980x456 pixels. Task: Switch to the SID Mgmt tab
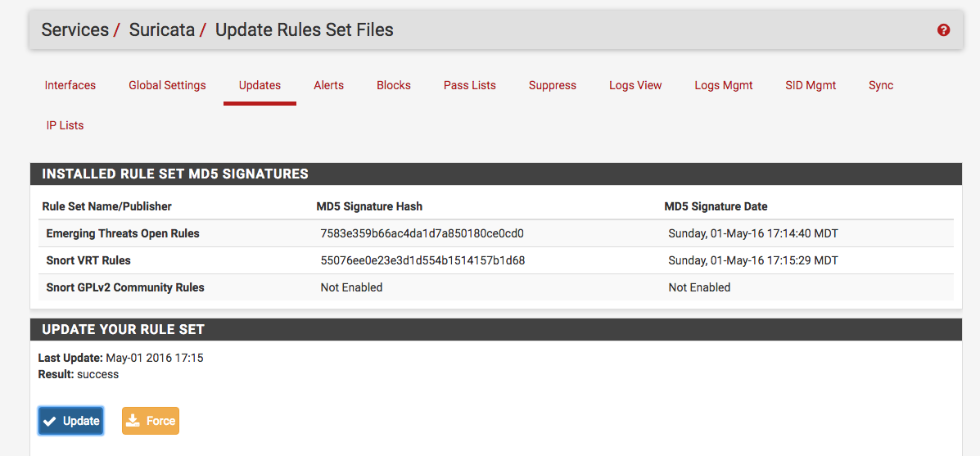[x=811, y=85]
